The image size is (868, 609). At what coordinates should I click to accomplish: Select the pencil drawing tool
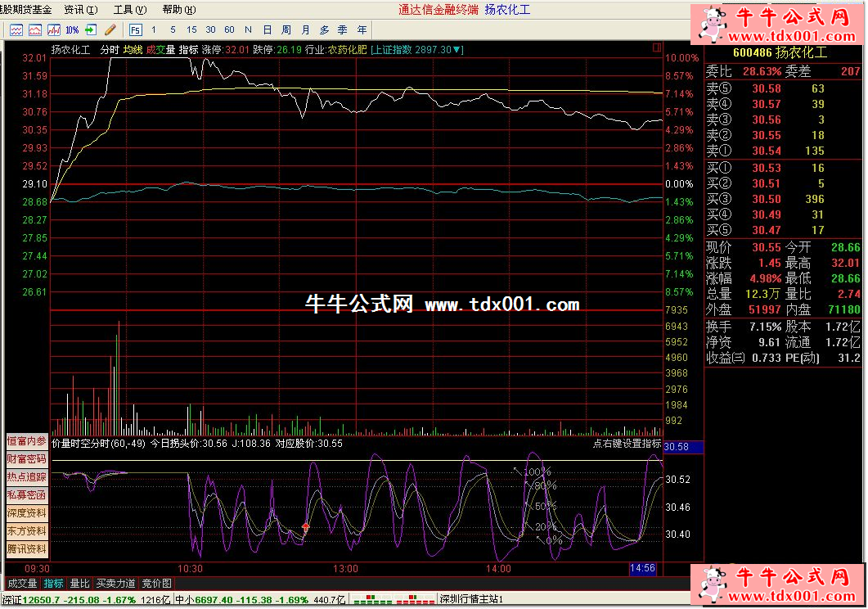(110, 30)
